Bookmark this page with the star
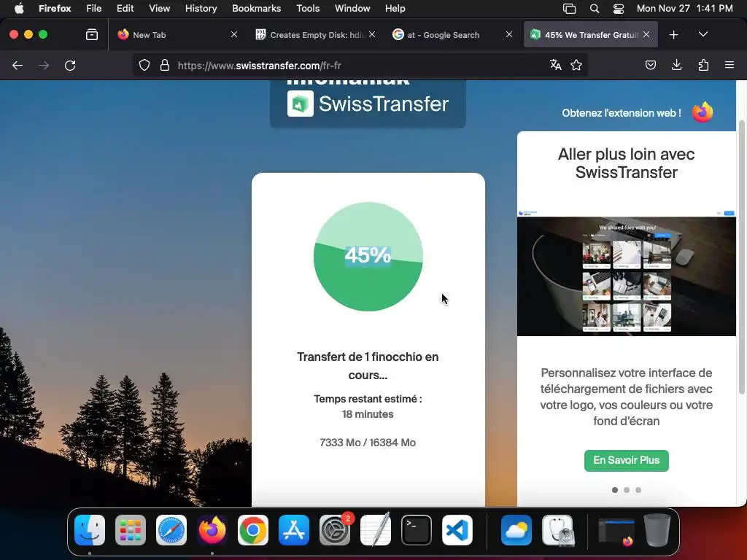Screen dimensions: 747x560 [x=576, y=65]
